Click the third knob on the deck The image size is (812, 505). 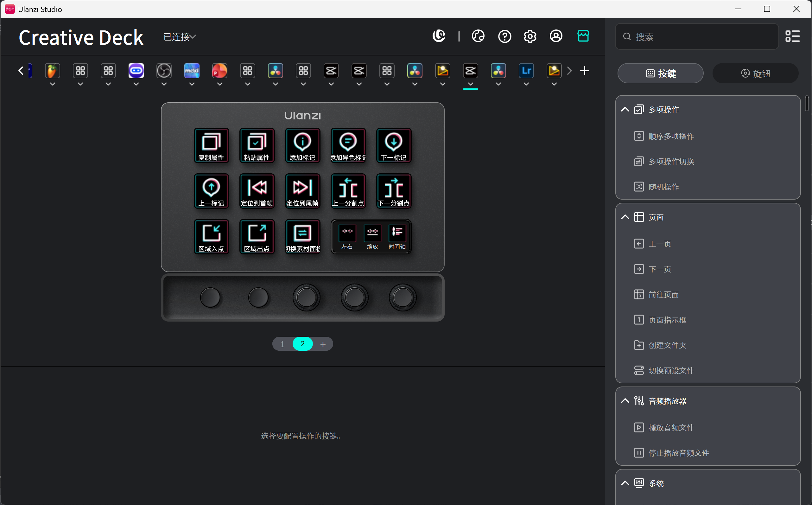pos(306,297)
